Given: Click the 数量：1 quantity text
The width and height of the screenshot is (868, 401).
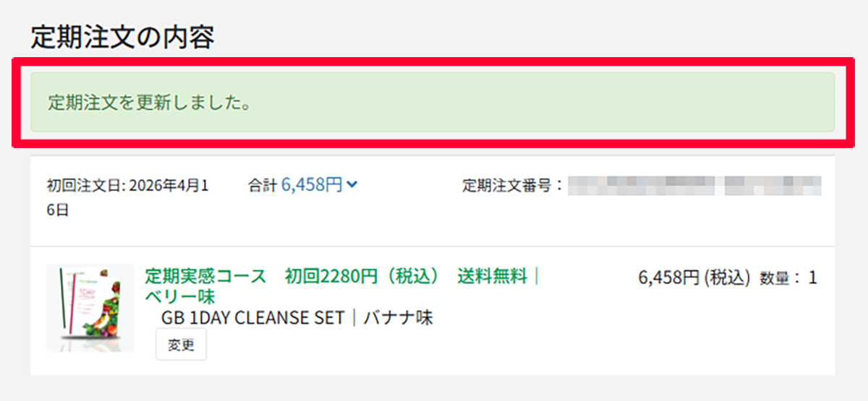Looking at the screenshot, I should pyautogui.click(x=788, y=277).
